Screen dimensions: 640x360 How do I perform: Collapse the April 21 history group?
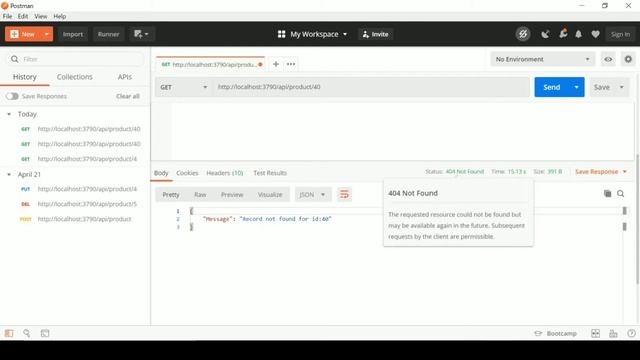pos(9,174)
